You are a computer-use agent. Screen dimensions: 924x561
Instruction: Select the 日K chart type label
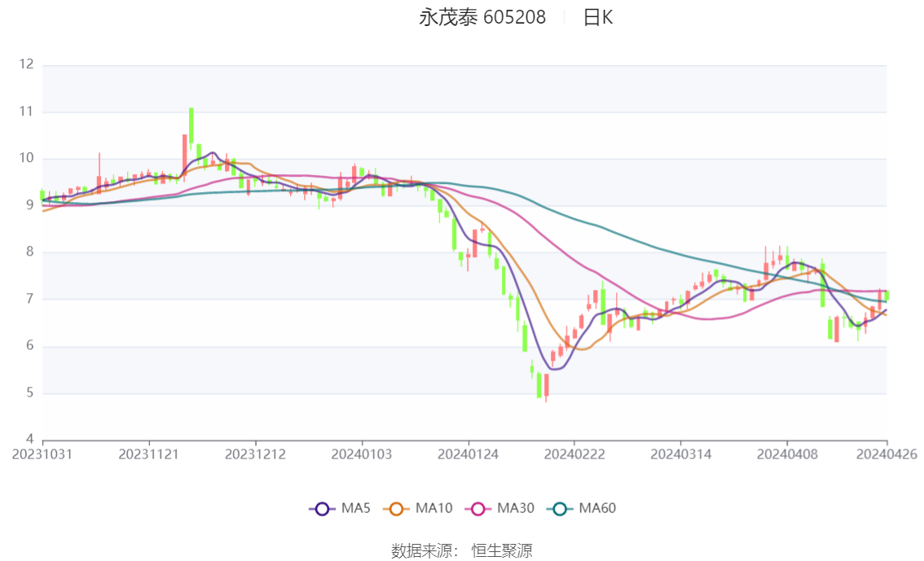(x=597, y=17)
